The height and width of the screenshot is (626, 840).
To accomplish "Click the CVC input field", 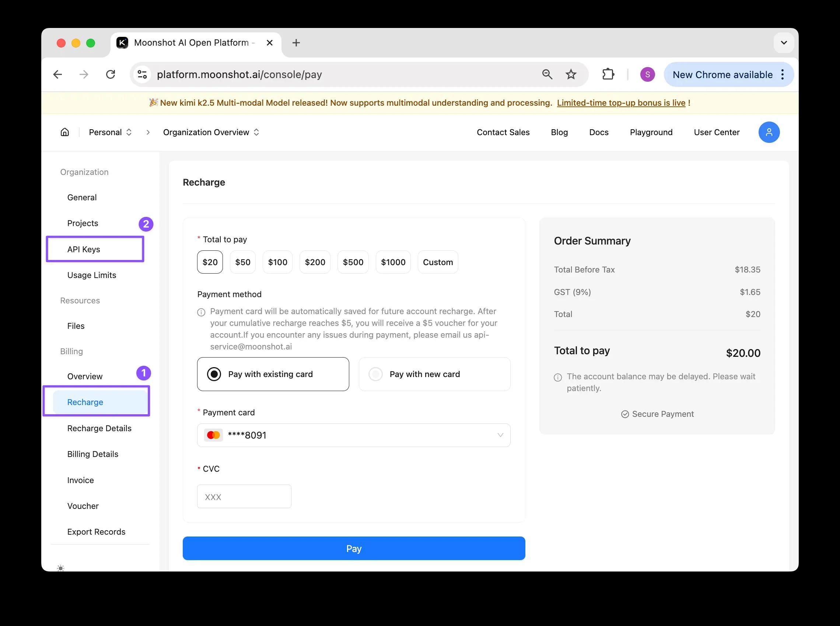I will 244,496.
